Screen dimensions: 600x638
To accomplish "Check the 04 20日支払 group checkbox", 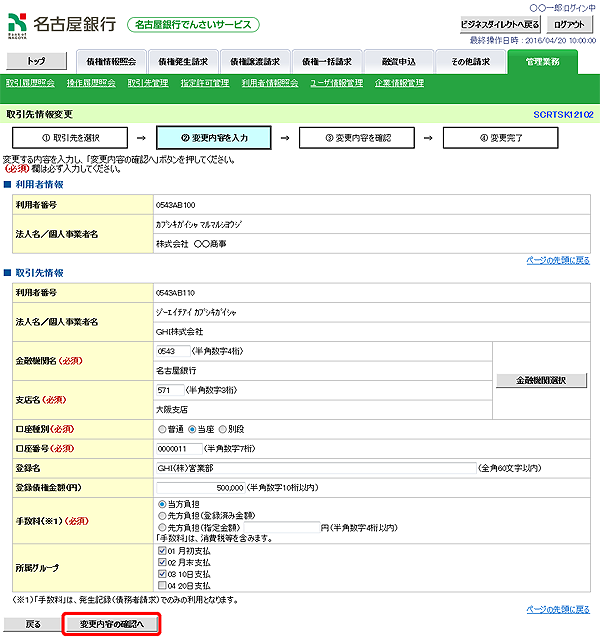I will tap(162, 586).
